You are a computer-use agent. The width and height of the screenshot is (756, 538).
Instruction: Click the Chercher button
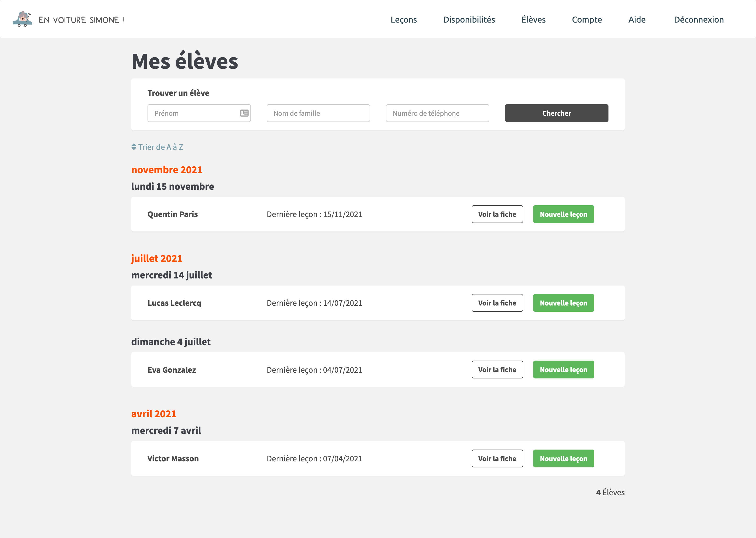click(556, 113)
